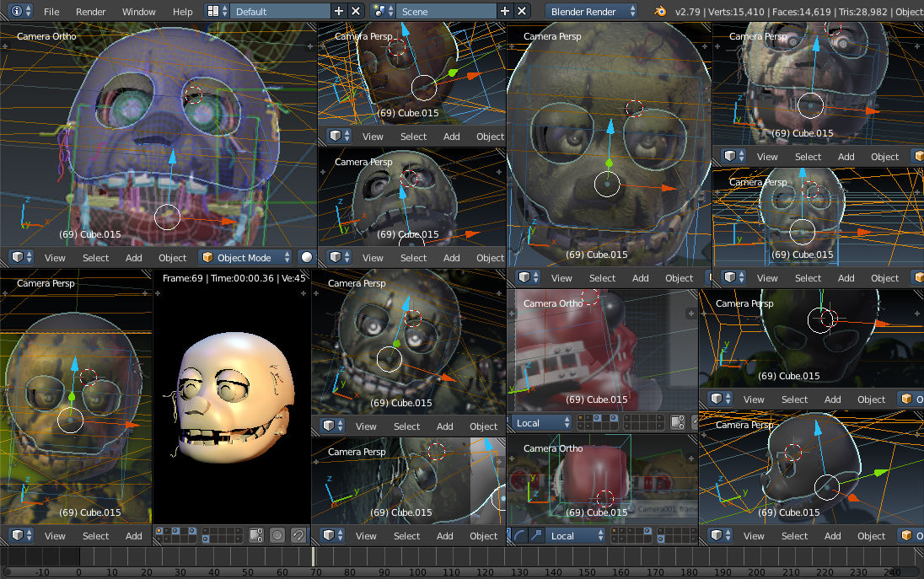Click the editor type cube icon in the bottom-left green head viewport
Viewport: 924px width, 579px height.
coord(22,535)
